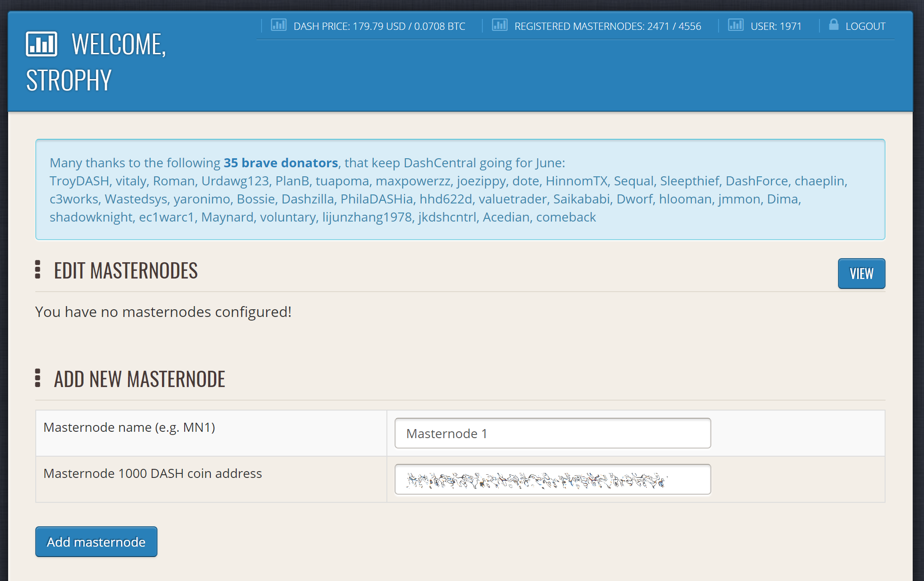Click the large chart logo beside Welcome
The width and height of the screenshot is (924, 581).
[41, 44]
